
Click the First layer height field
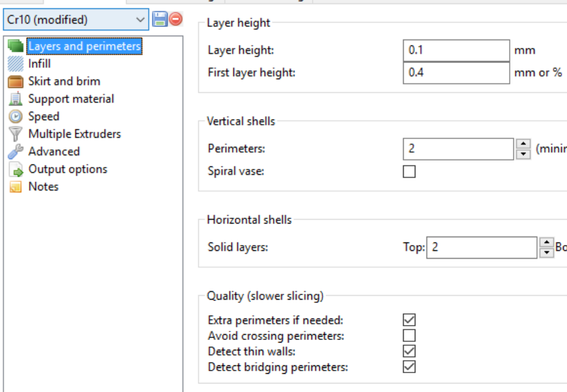456,72
